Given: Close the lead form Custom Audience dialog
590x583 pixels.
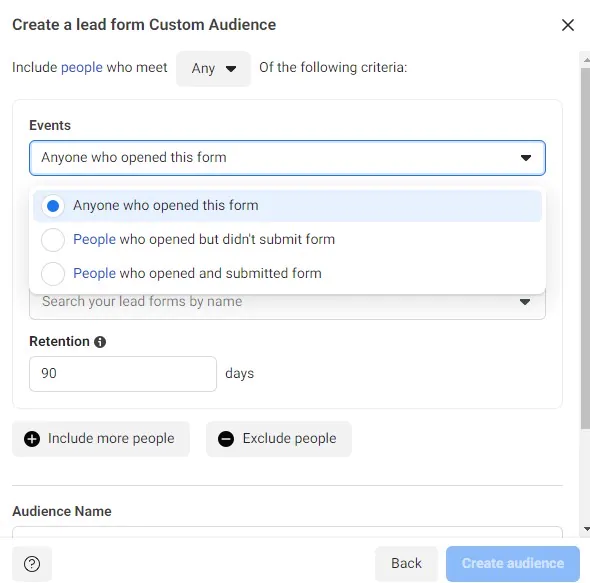Looking at the screenshot, I should tap(567, 25).
